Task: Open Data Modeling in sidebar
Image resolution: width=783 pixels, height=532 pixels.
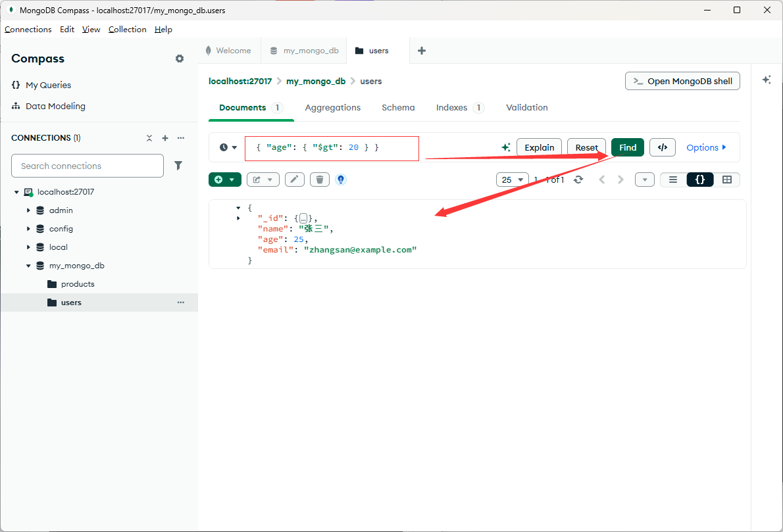Action: click(x=49, y=107)
